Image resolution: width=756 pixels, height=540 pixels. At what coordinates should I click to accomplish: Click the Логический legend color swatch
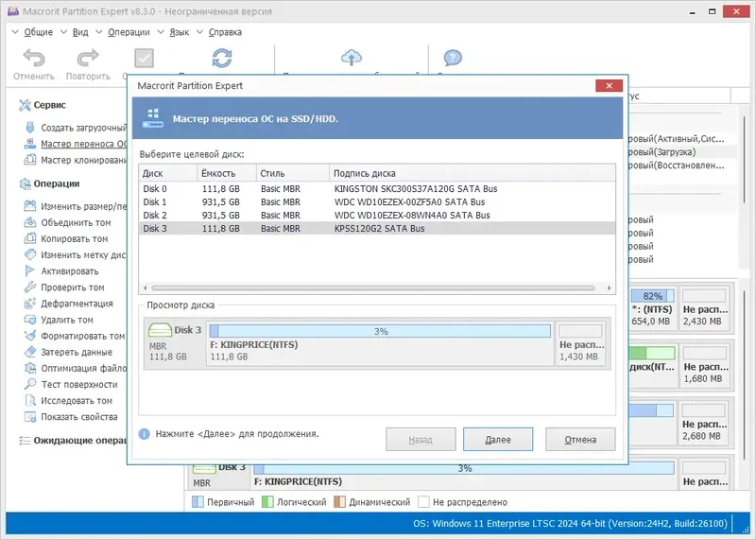tap(267, 502)
